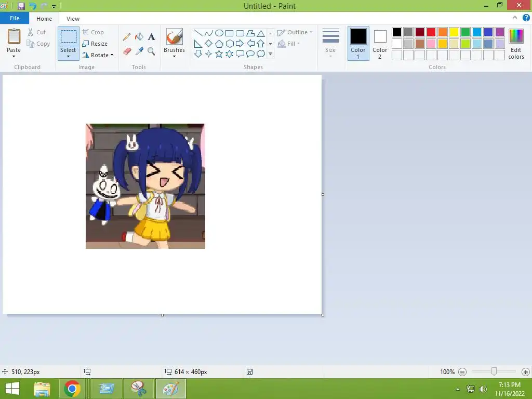Choose the Five-point star shape
Image resolution: width=532 pixels, height=399 pixels.
point(219,54)
